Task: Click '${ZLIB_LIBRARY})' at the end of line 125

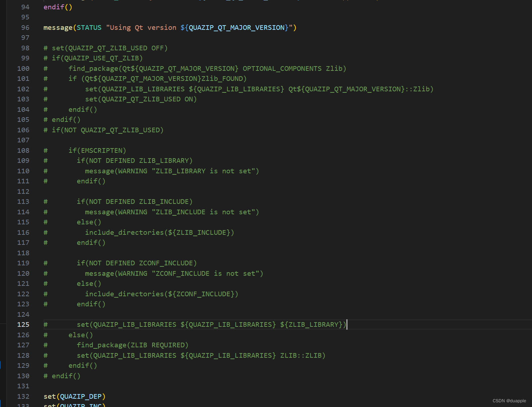Action: [313, 325]
